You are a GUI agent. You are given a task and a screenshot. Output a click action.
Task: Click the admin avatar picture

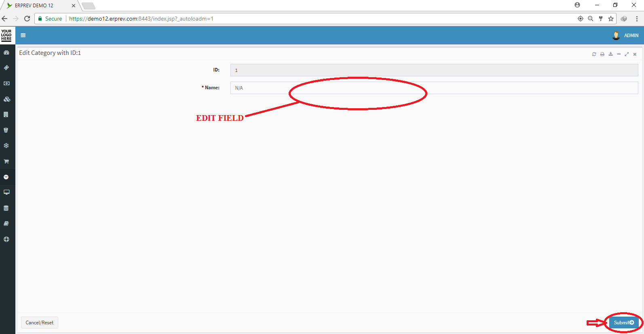(616, 36)
